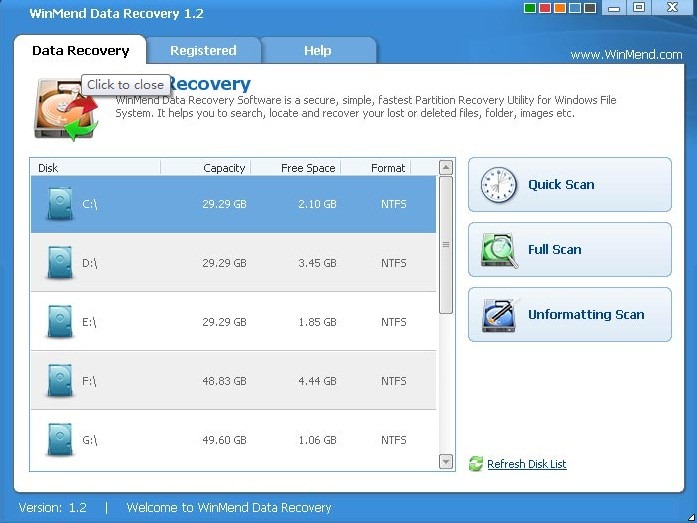This screenshot has height=523, width=697.
Task: Select the F:\ drive label
Action: (x=89, y=381)
